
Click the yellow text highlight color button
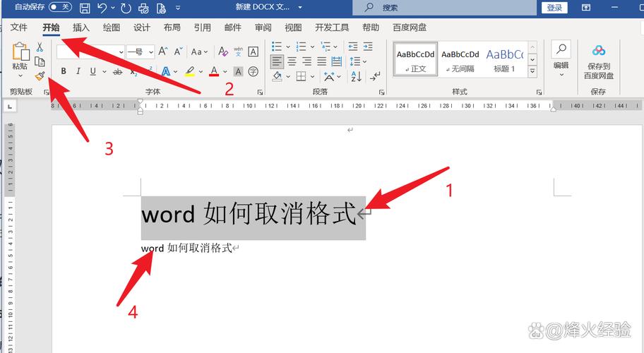click(189, 71)
